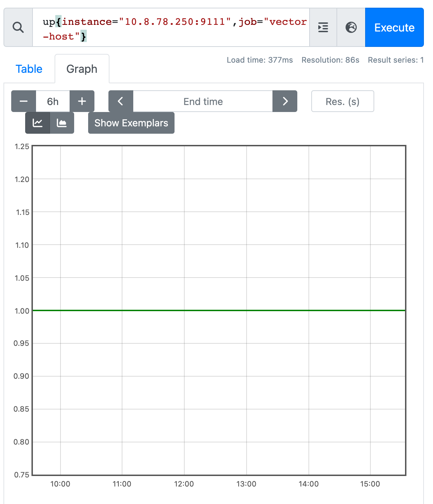The image size is (433, 504).
Task: Step back in time with the left chevron
Action: 121,101
